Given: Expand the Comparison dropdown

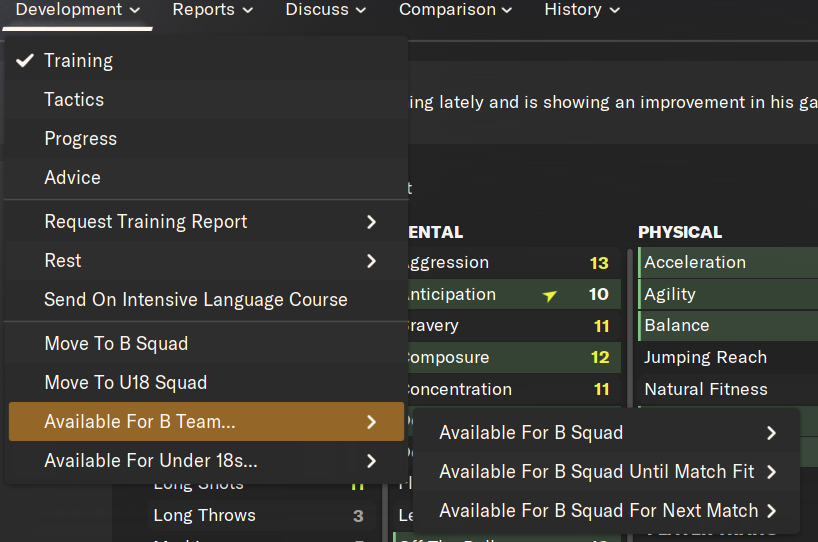Looking at the screenshot, I should 455,10.
